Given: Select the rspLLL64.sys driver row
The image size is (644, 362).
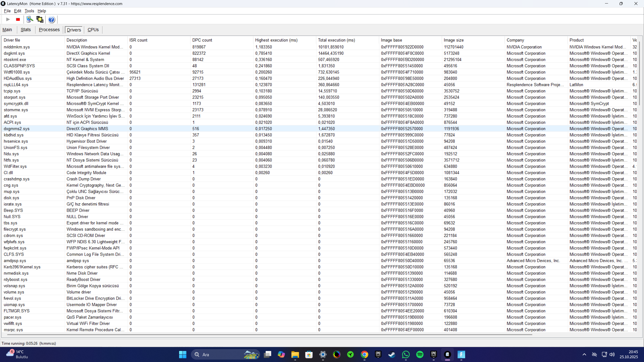Looking at the screenshot, I should (319, 85).
